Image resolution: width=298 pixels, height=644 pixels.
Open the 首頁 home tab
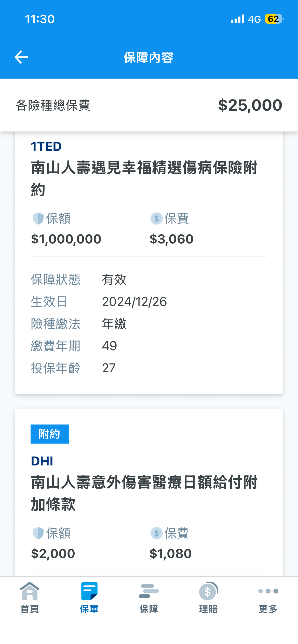pos(30,597)
